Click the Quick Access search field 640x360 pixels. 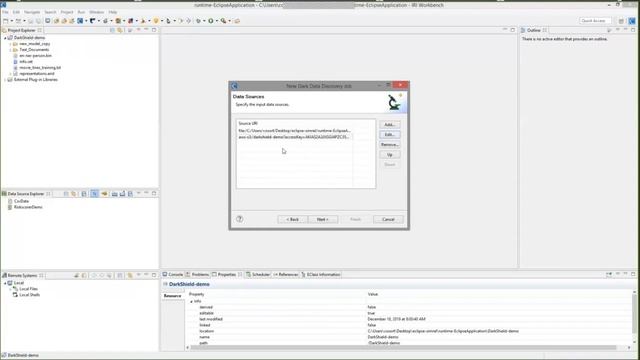pyautogui.click(x=596, y=21)
